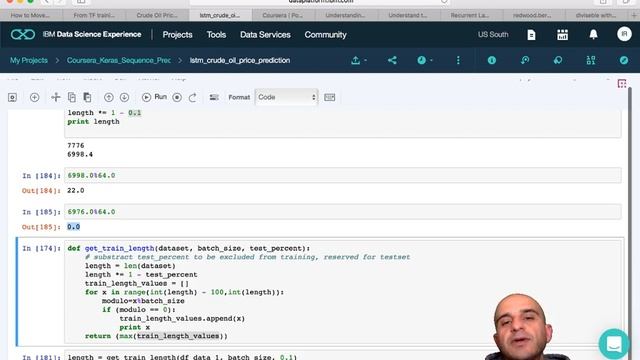640x360 pixels.
Task: Move the selected cell up
Action: click(x=109, y=97)
